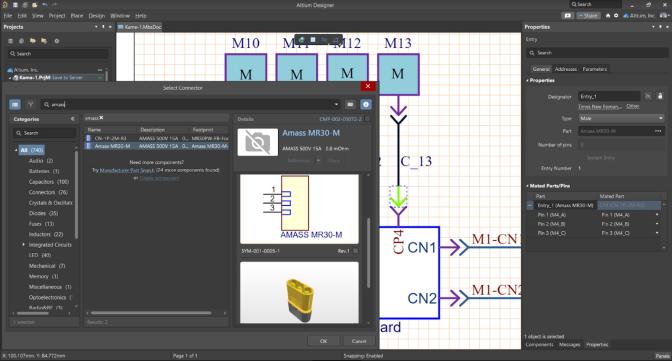The height and width of the screenshot is (361, 672).
Task: Toggle designator visibility eye icon
Action: pyautogui.click(x=648, y=96)
